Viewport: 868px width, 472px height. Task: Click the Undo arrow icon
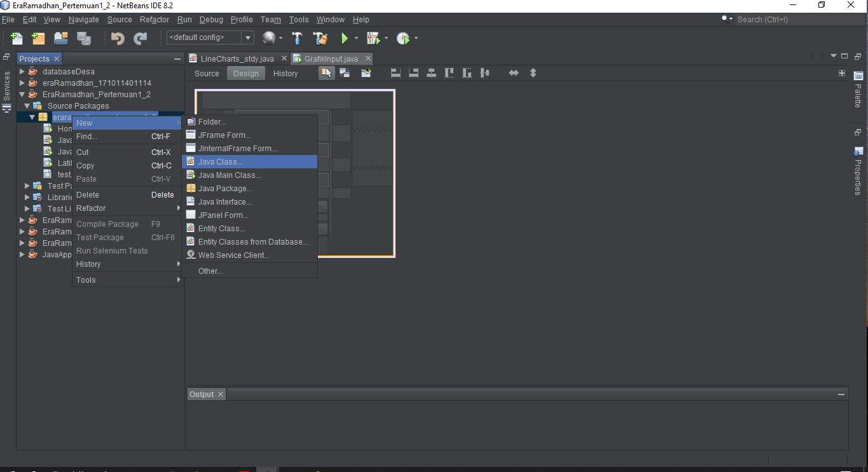(x=118, y=39)
